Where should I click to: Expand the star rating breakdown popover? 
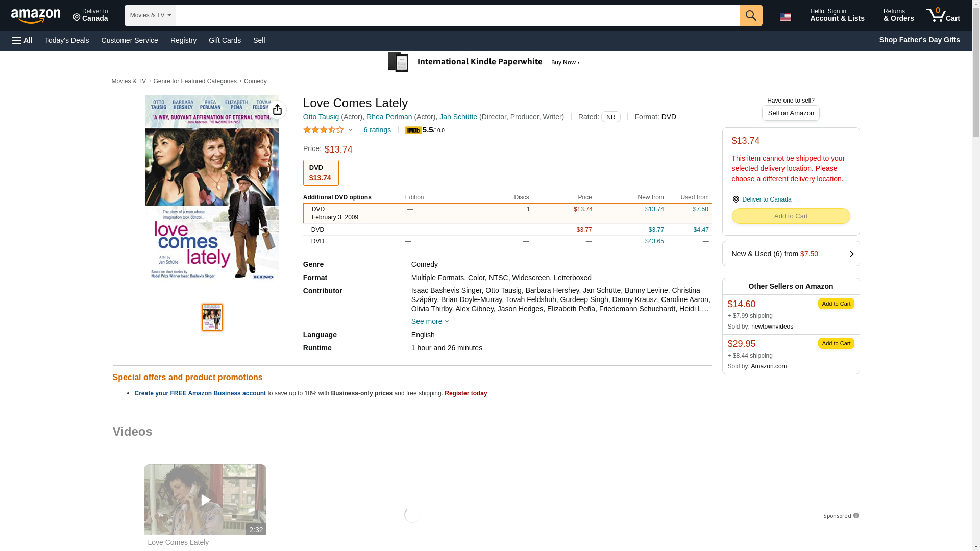tap(350, 130)
